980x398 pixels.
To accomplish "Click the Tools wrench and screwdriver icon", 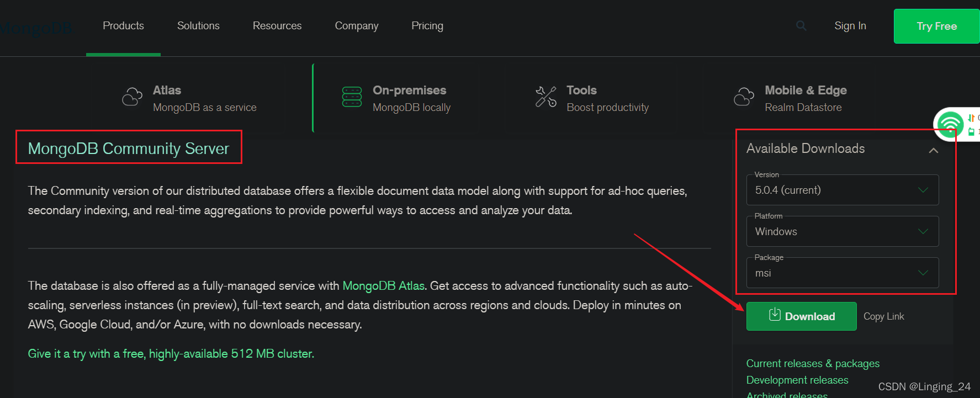I will [x=545, y=97].
